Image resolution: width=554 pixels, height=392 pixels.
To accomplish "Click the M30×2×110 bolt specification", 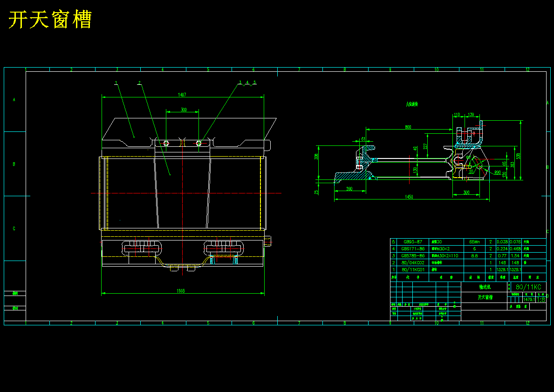I will pos(444,255).
